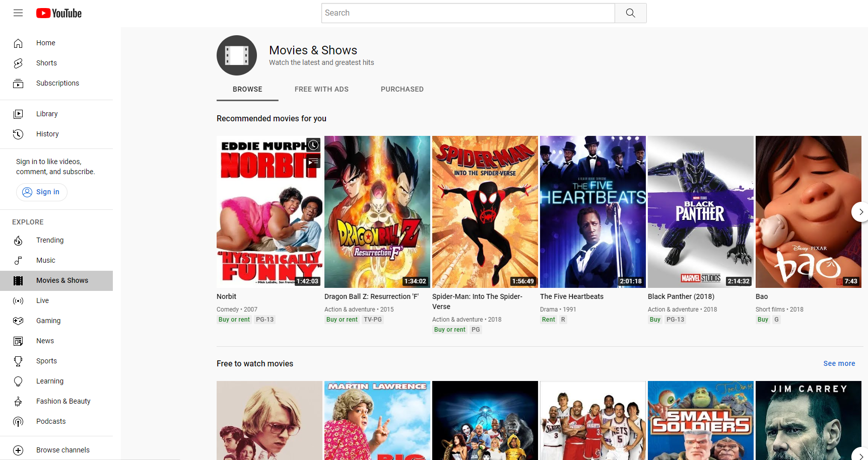868x460 pixels.
Task: Open the Gaming section
Action: (48, 321)
